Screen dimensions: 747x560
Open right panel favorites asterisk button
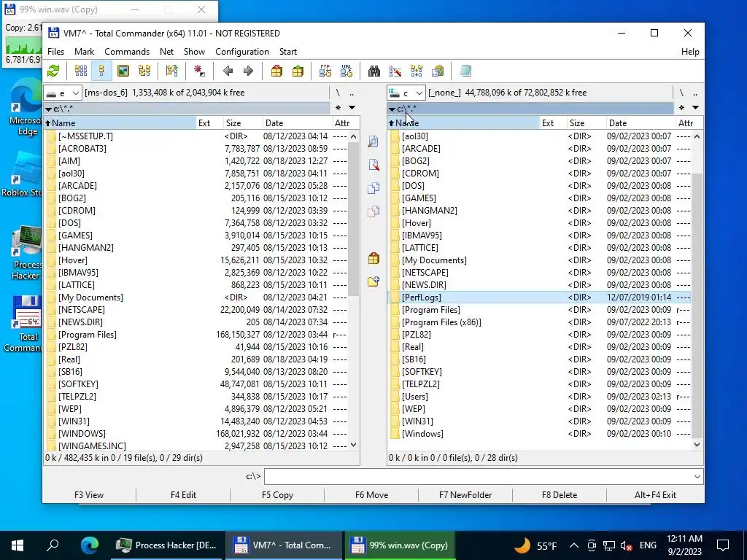(681, 108)
